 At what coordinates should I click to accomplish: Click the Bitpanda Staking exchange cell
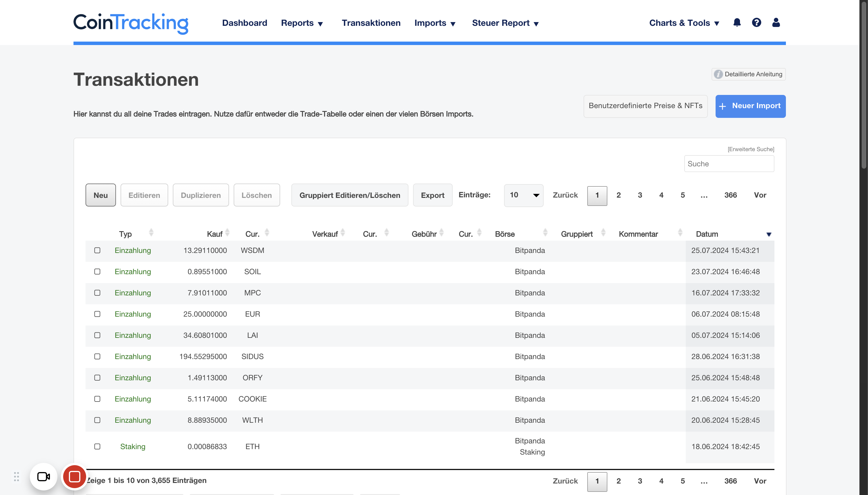(x=530, y=446)
